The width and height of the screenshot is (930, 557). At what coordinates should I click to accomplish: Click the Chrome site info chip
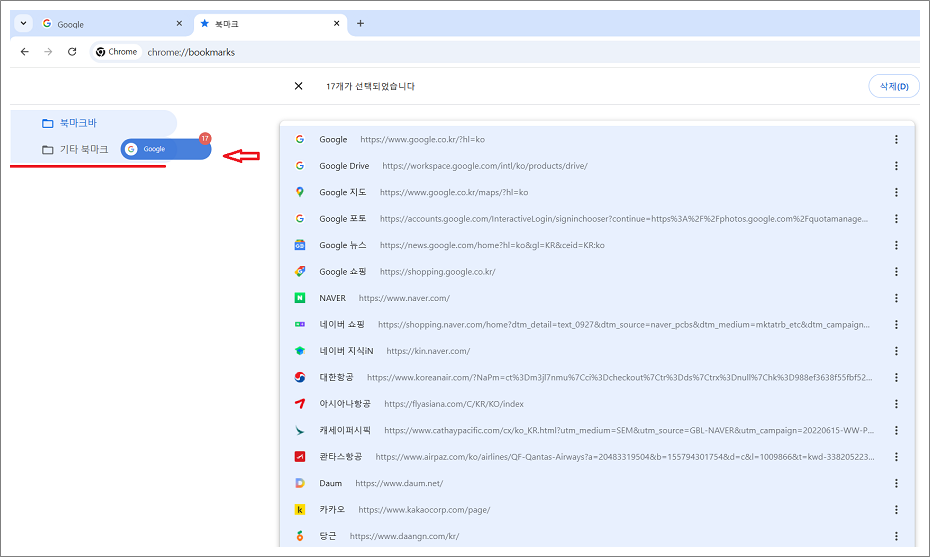[117, 52]
